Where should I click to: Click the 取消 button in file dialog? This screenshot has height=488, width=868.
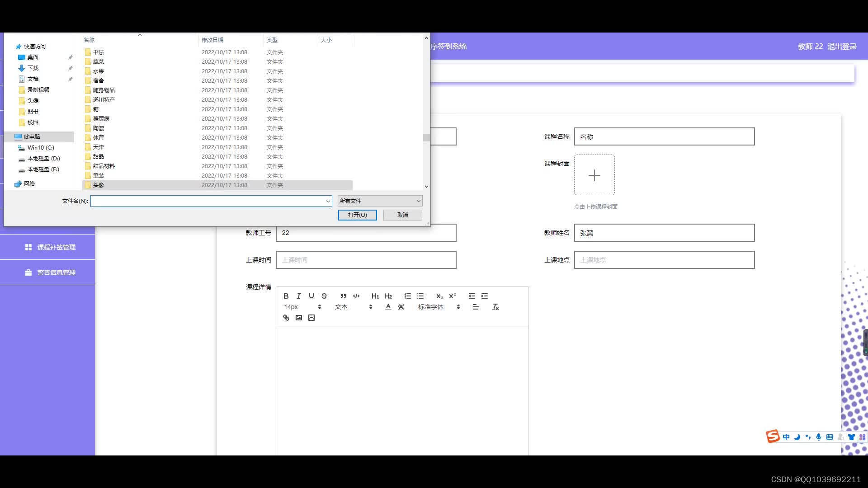point(403,215)
